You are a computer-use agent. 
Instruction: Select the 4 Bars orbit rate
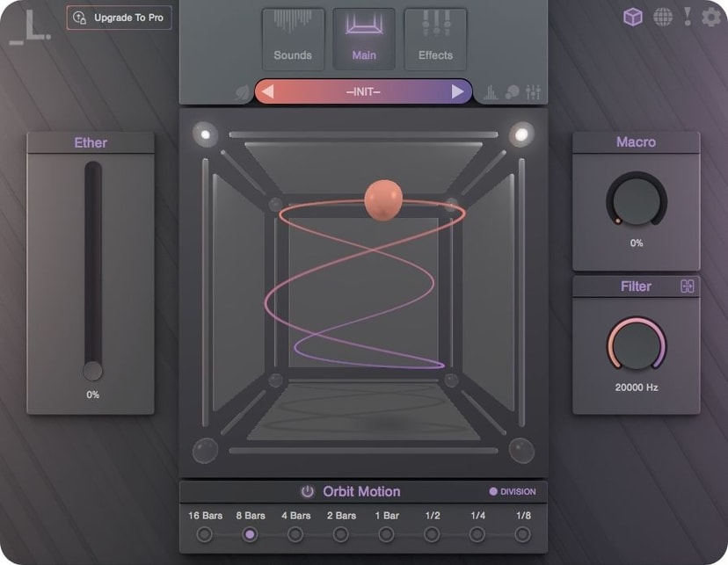(295, 535)
